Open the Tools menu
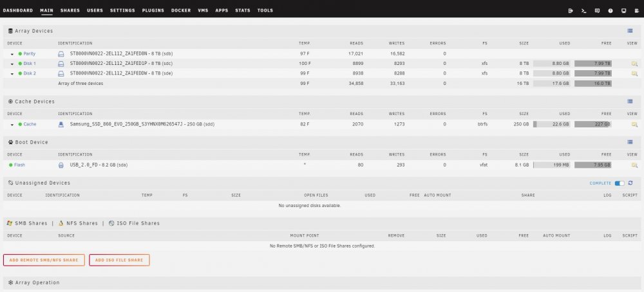 [265, 11]
